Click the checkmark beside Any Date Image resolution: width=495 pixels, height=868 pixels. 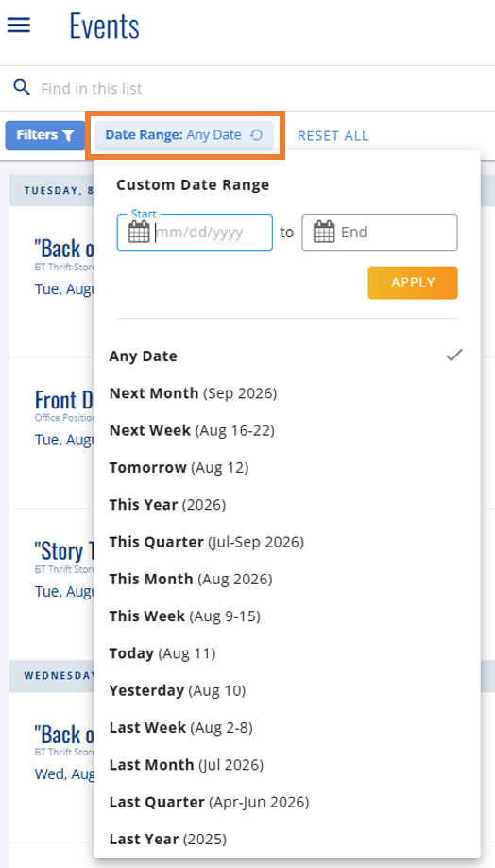coord(454,356)
